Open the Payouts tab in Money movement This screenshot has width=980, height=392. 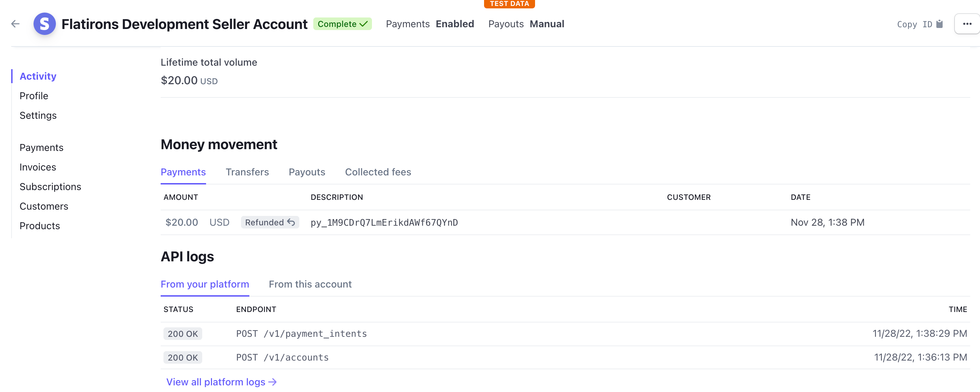click(307, 172)
